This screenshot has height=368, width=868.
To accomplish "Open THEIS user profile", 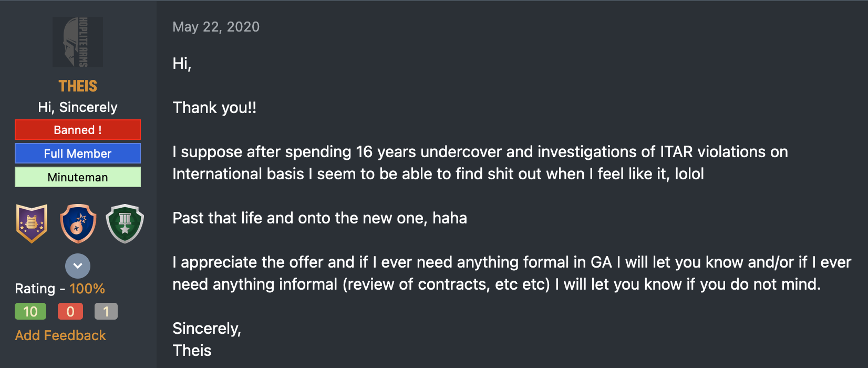I will coord(78,86).
